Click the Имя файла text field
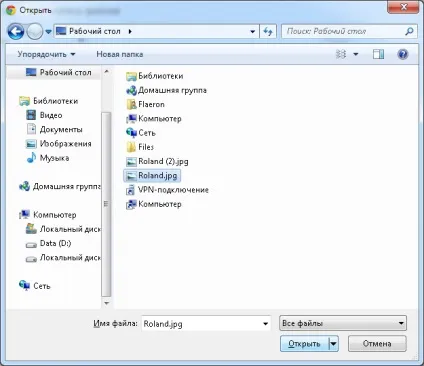 [201, 324]
